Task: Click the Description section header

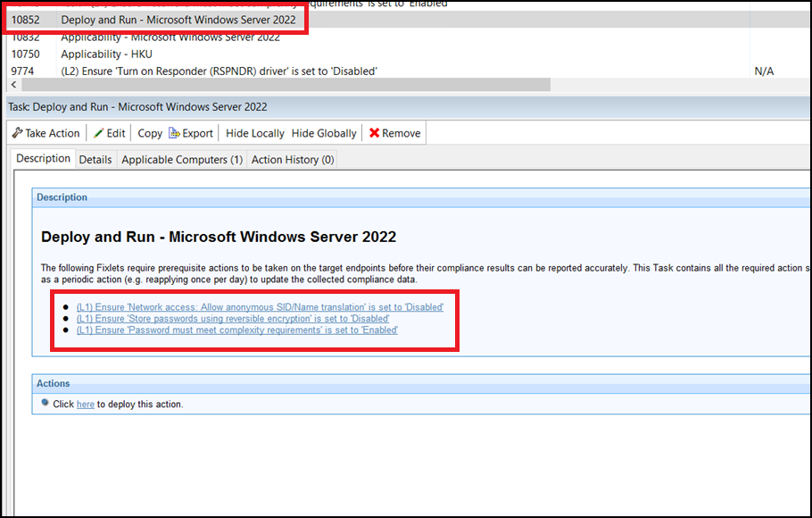Action: [420, 197]
